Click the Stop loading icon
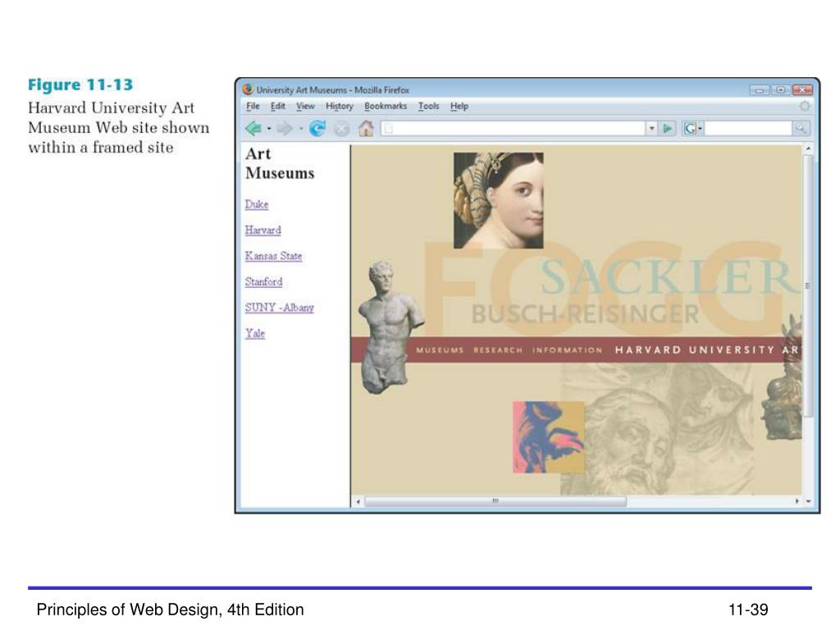 pos(341,129)
